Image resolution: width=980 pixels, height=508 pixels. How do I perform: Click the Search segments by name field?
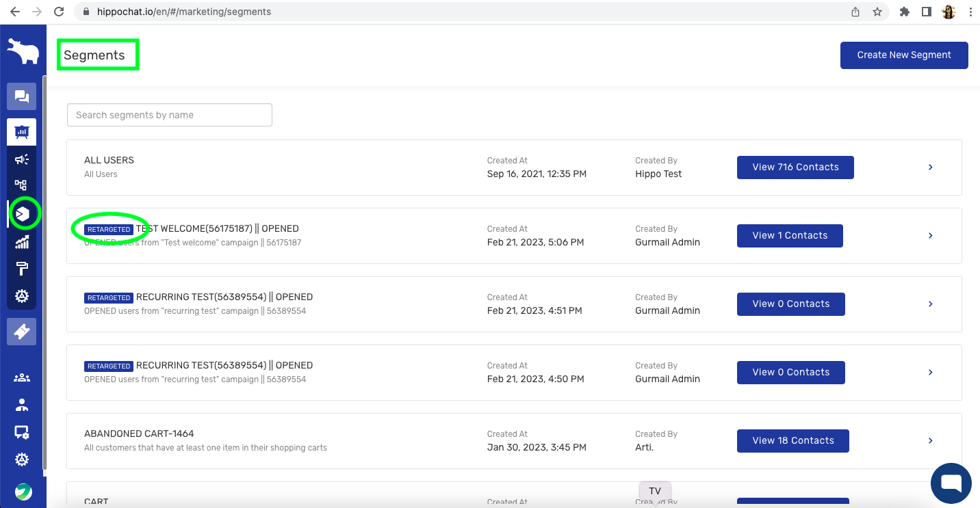coord(169,115)
